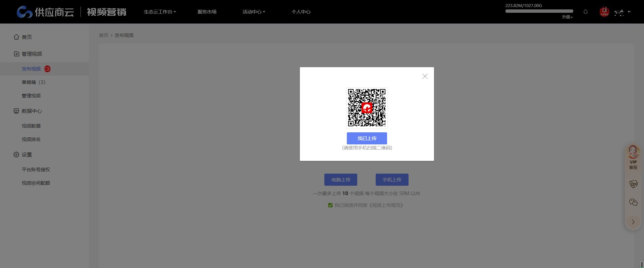Open the notification bell
The width and height of the screenshot is (644, 268).
[x=586, y=12]
